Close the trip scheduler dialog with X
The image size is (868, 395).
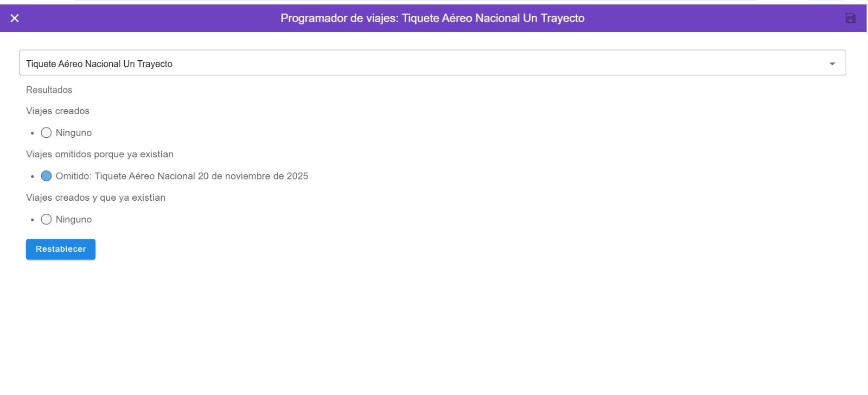point(15,18)
